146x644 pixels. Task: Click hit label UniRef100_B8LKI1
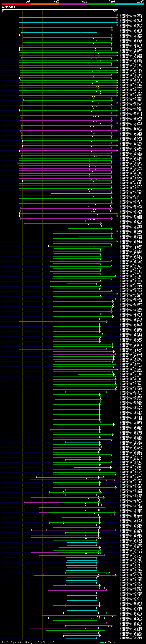131,613
